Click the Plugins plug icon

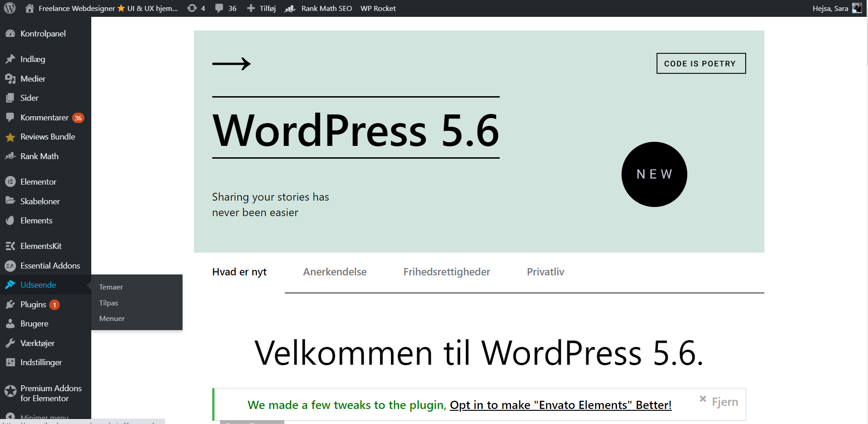click(x=10, y=305)
